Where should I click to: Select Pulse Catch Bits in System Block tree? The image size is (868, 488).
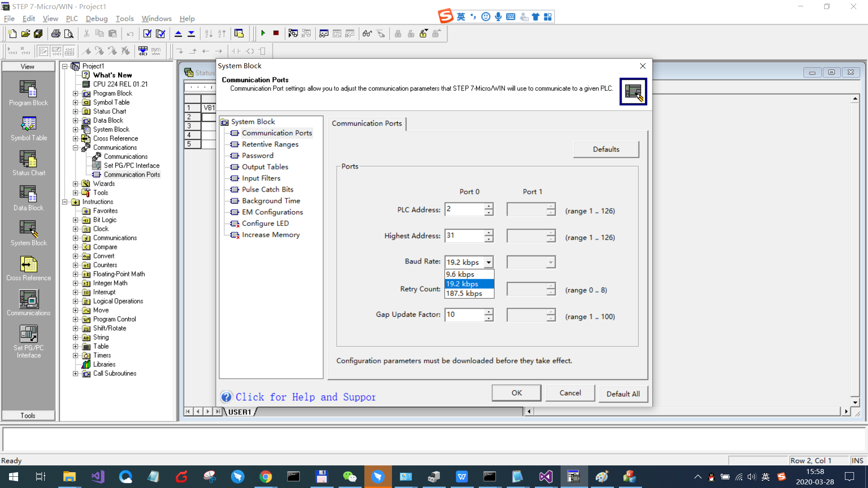coord(268,190)
